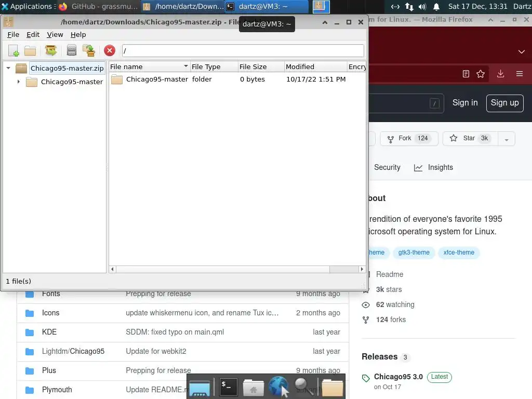Click the Readme link in About section
Screen dimensions: 532x399
click(390, 274)
